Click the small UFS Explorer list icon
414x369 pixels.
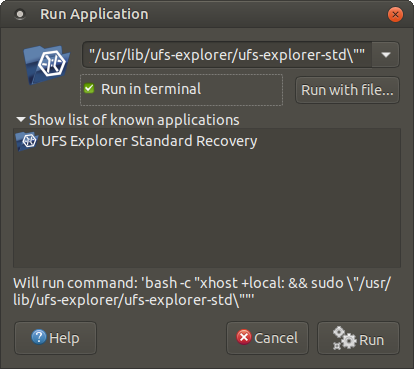click(x=26, y=141)
